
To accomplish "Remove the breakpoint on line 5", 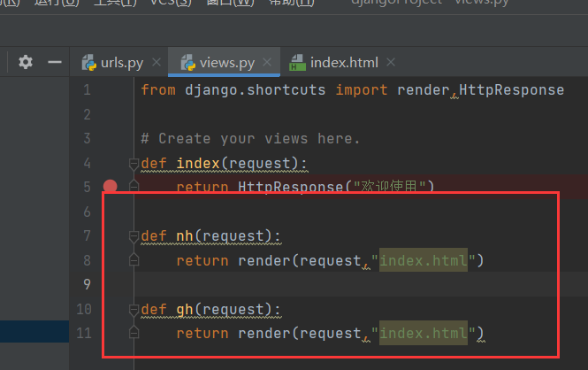I will point(111,187).
